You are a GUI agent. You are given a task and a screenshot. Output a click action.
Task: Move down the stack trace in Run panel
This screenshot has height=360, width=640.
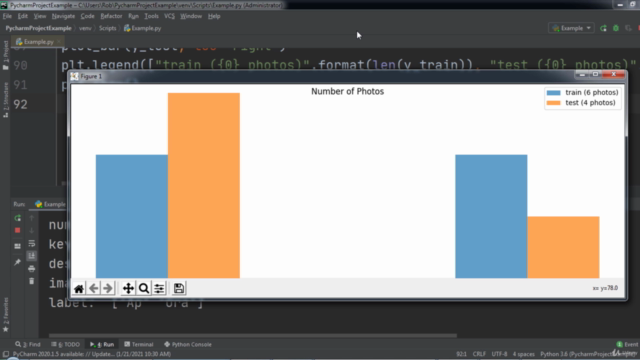(x=31, y=231)
